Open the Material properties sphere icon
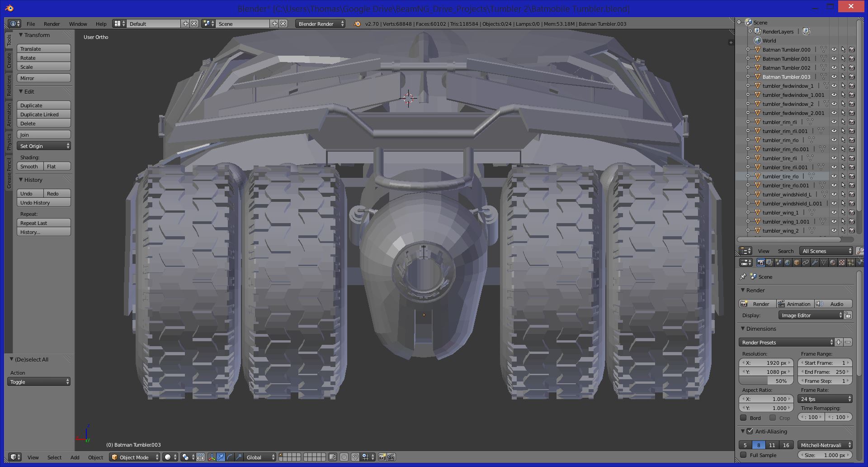 point(833,262)
